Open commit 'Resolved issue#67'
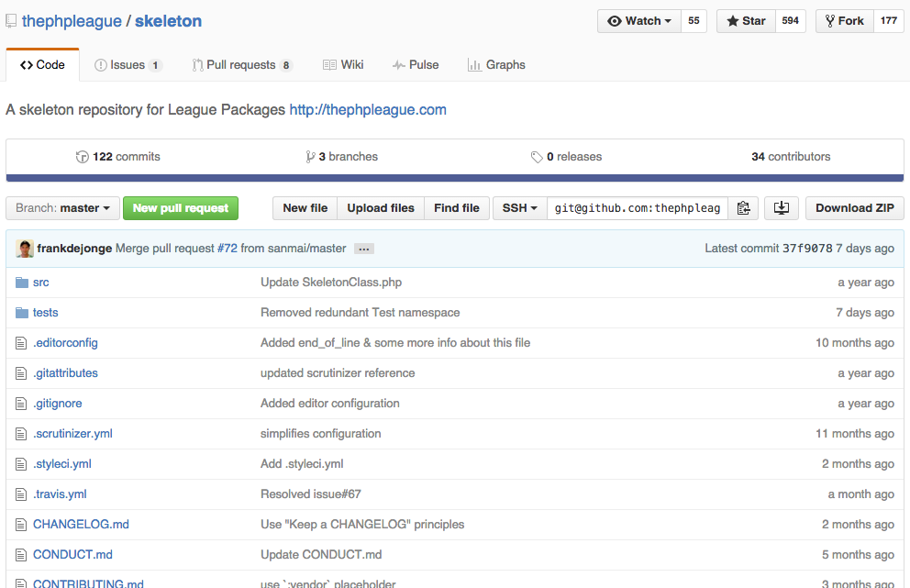The height and width of the screenshot is (588, 910). (310, 494)
